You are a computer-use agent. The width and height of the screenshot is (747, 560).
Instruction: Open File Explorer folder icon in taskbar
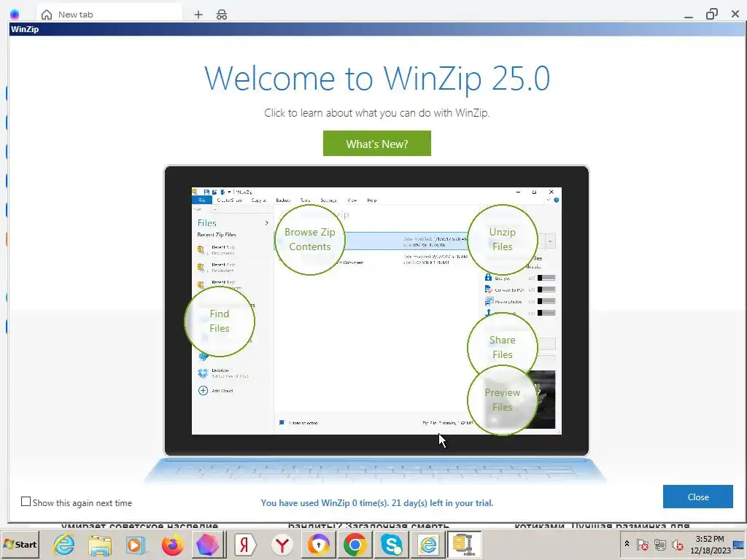tap(100, 545)
